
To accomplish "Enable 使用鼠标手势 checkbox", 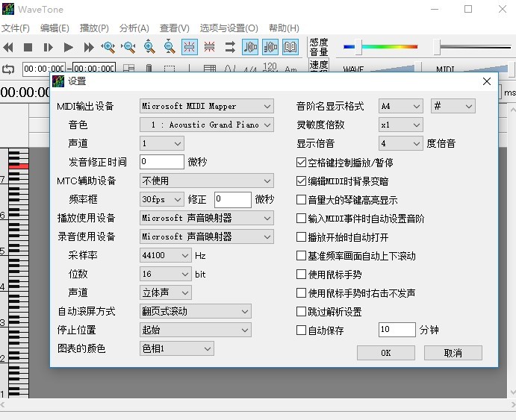I will 301,274.
